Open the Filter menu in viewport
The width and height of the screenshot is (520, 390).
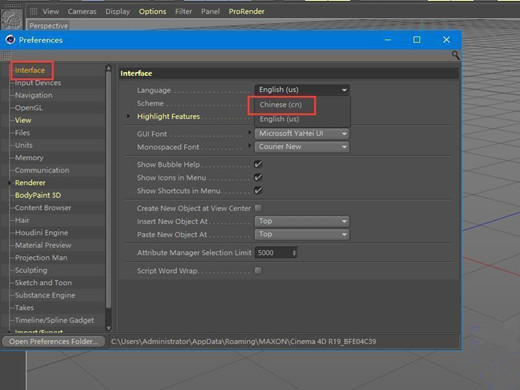[x=184, y=12]
